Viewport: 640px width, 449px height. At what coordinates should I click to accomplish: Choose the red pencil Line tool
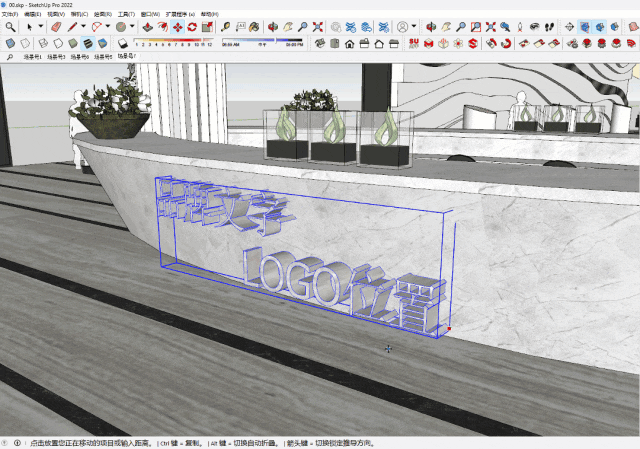tap(72, 27)
